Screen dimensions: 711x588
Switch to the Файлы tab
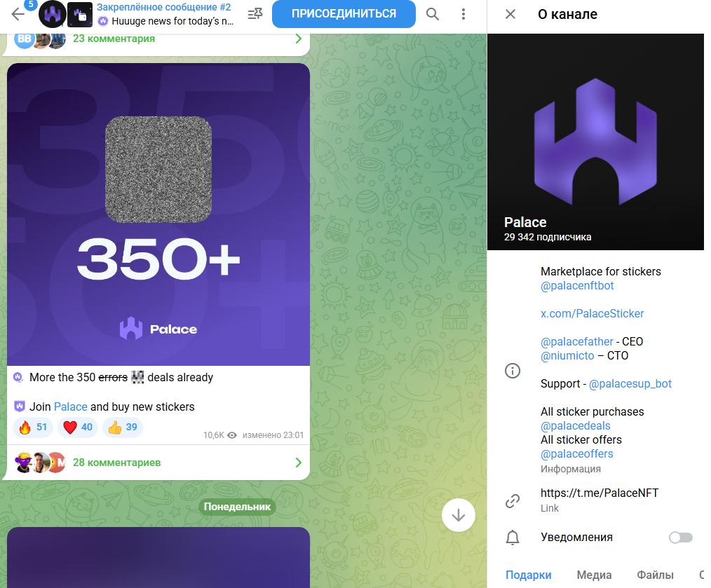click(x=655, y=575)
